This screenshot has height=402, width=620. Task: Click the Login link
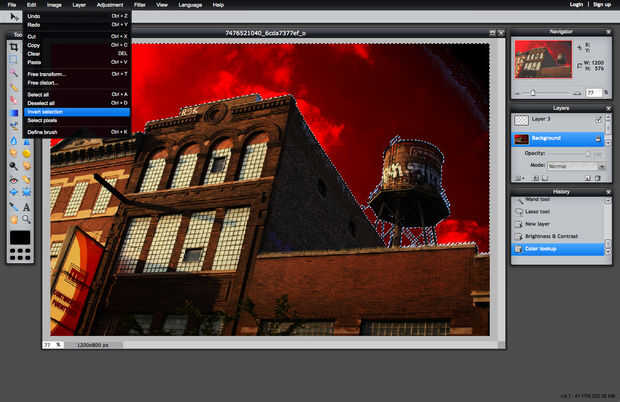click(x=576, y=5)
